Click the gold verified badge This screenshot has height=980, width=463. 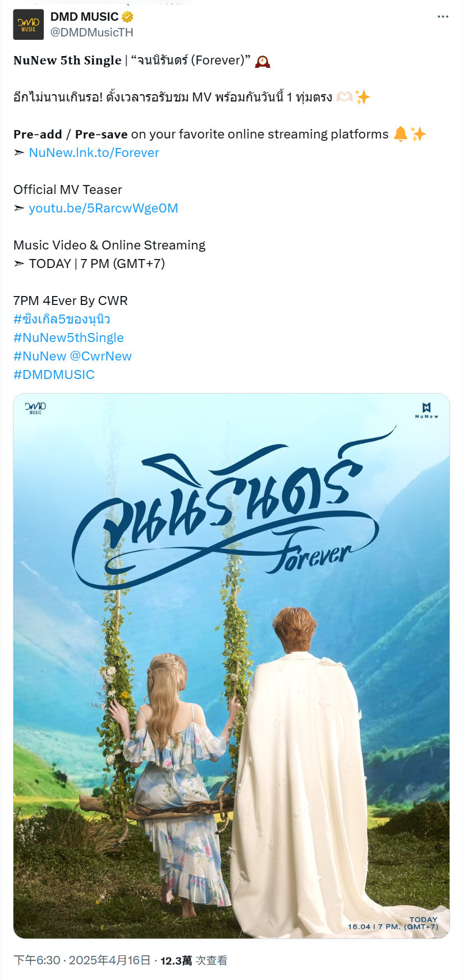tap(127, 17)
